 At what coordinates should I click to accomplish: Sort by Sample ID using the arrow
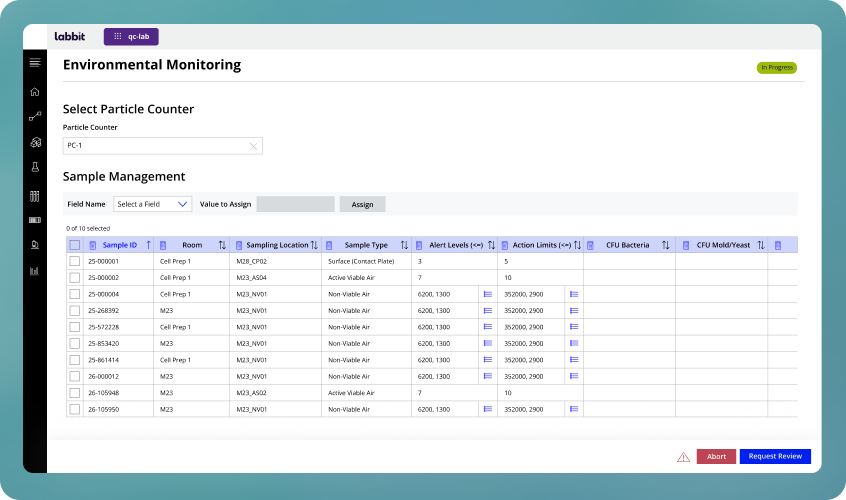tap(148, 245)
